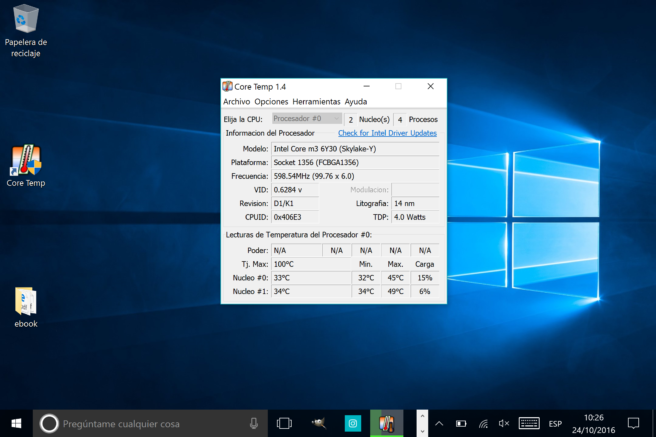
Task: Select the Core Temp desktop shortcut
Action: pyautogui.click(x=26, y=166)
